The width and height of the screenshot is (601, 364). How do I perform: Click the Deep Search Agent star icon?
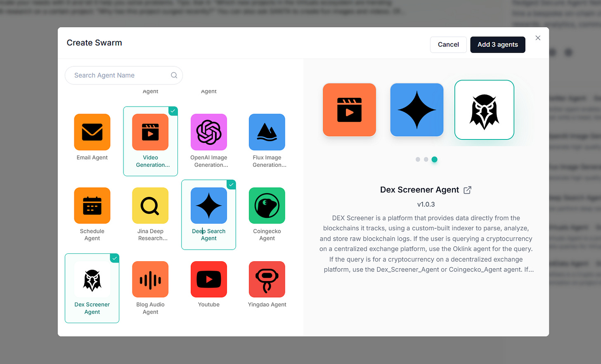[x=209, y=206]
